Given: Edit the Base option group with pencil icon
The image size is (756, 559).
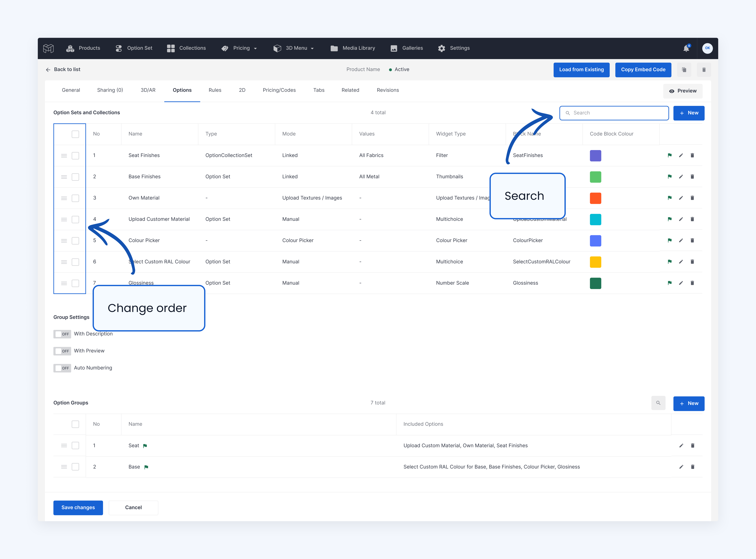Looking at the screenshot, I should coord(681,467).
